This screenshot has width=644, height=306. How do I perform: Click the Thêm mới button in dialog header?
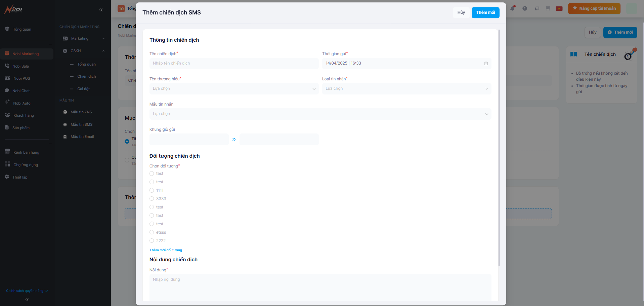point(485,12)
